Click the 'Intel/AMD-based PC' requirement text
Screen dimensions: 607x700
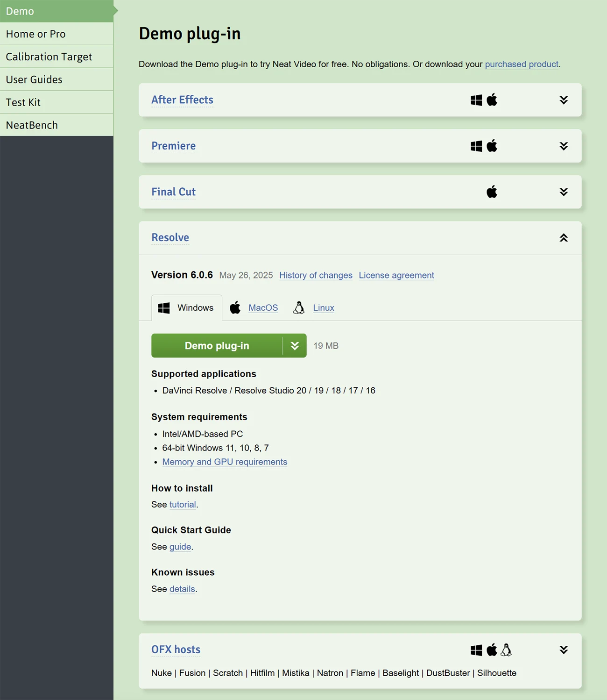coord(203,434)
